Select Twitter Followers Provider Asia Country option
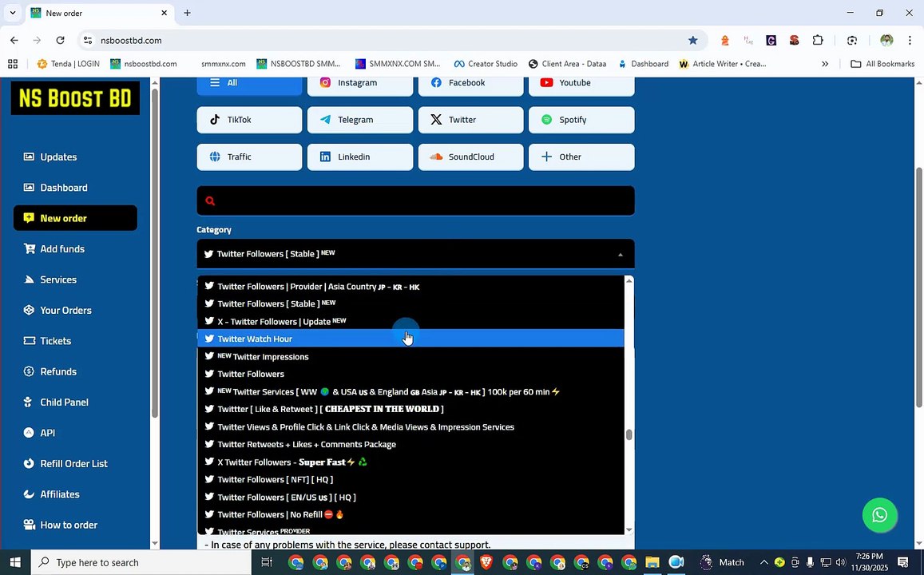924x575 pixels. point(410,287)
